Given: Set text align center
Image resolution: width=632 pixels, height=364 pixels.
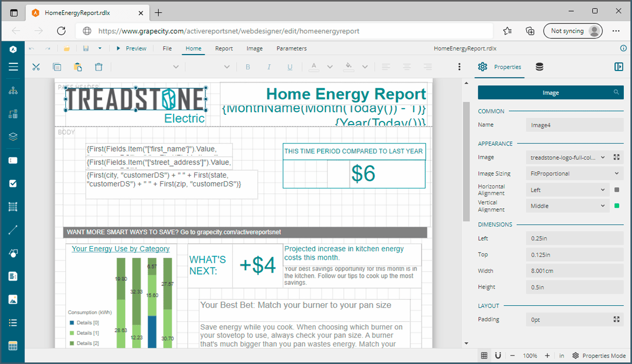Looking at the screenshot, I should pos(407,67).
